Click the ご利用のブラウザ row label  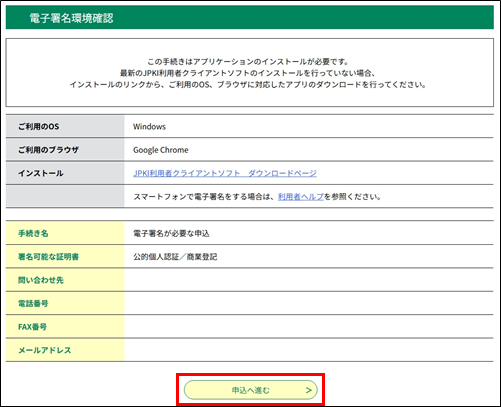[65, 150]
